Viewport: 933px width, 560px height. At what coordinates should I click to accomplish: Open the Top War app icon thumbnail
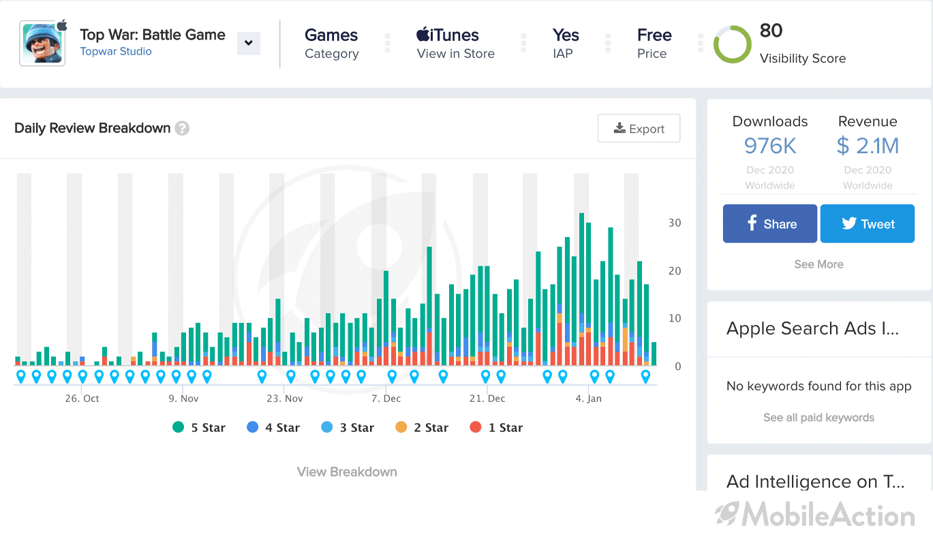pyautogui.click(x=42, y=43)
